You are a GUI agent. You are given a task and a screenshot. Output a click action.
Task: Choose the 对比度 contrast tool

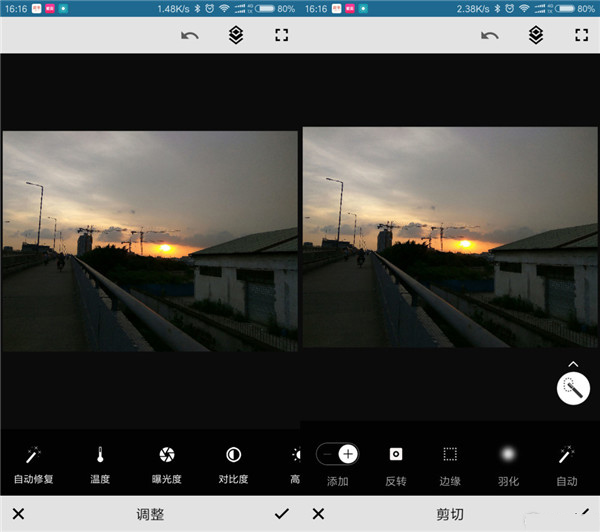tap(233, 455)
